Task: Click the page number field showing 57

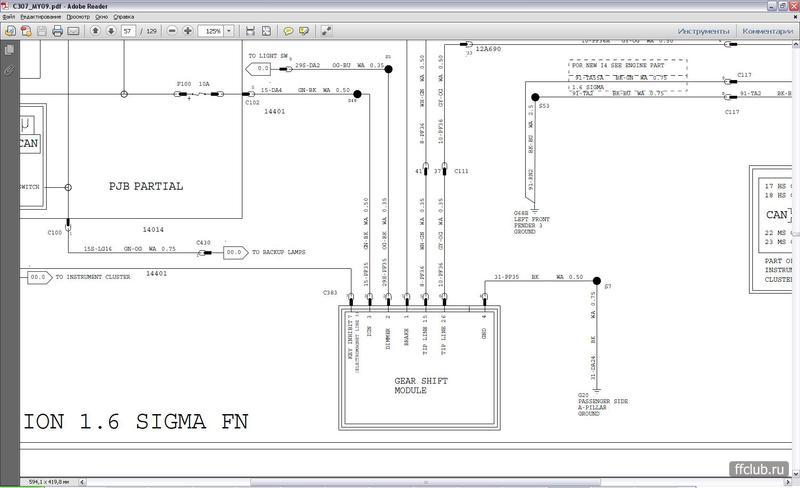Action: point(128,31)
